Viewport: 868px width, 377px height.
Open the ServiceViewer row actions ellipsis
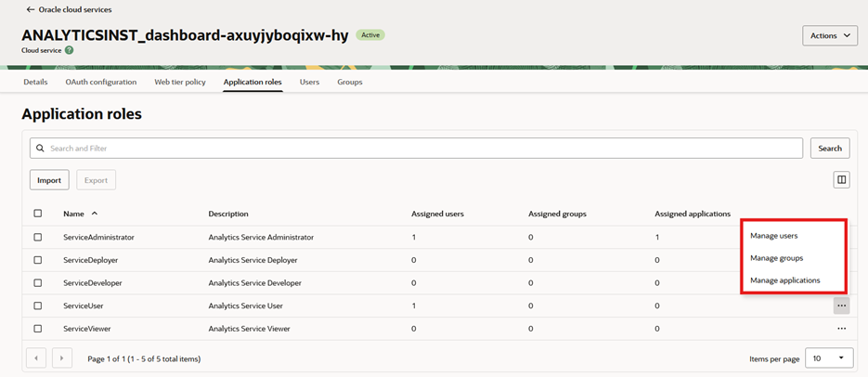click(x=841, y=329)
